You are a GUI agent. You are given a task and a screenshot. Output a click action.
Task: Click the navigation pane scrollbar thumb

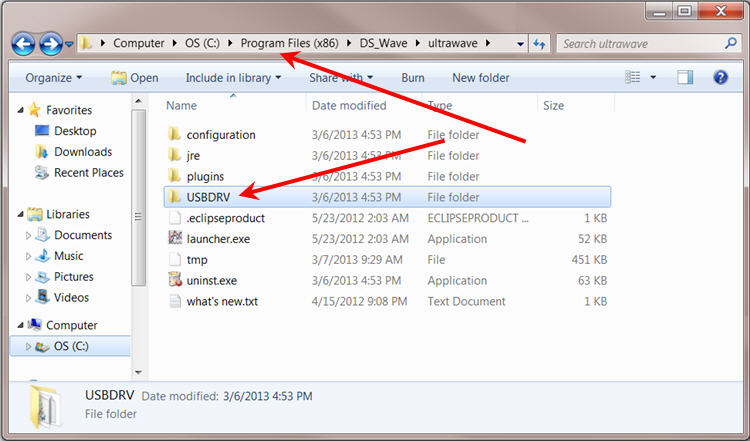(138, 198)
